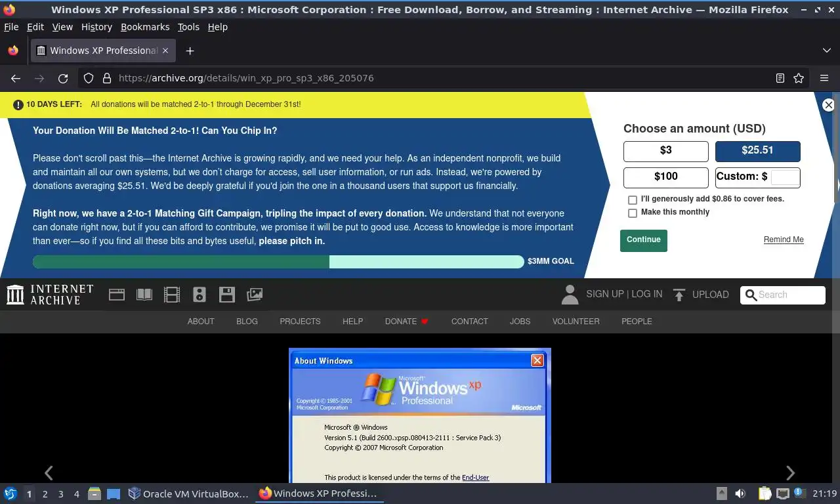
Task: Open the Help menu
Action: point(218,27)
